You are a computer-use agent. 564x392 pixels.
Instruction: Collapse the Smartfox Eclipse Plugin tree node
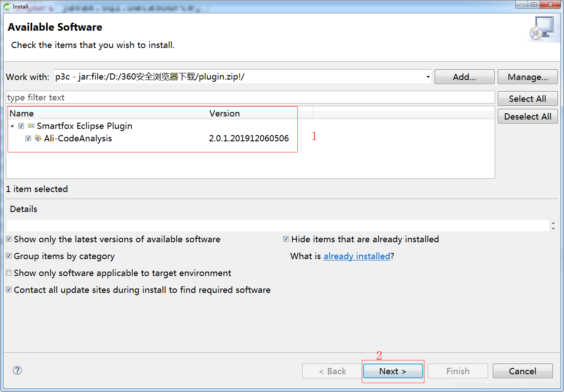(12, 126)
